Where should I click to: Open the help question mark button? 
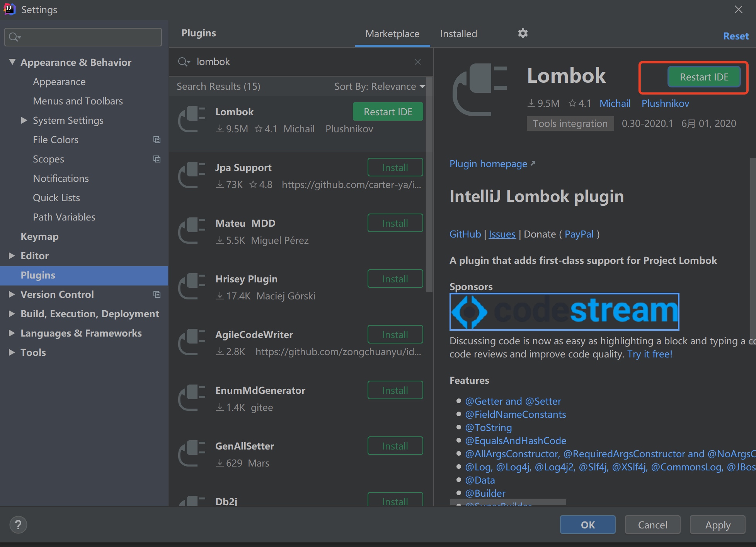pos(18,525)
